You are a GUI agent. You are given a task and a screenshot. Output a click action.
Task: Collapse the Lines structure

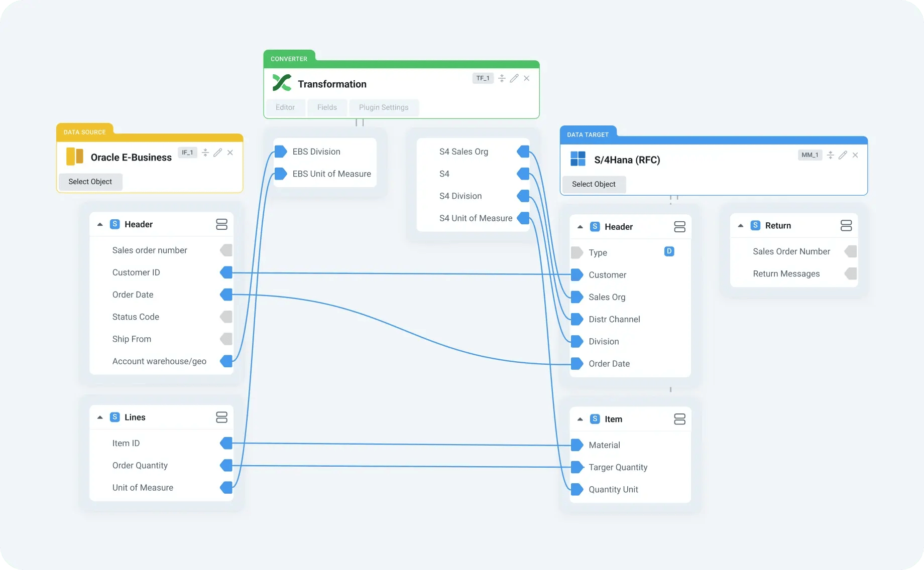pyautogui.click(x=100, y=417)
